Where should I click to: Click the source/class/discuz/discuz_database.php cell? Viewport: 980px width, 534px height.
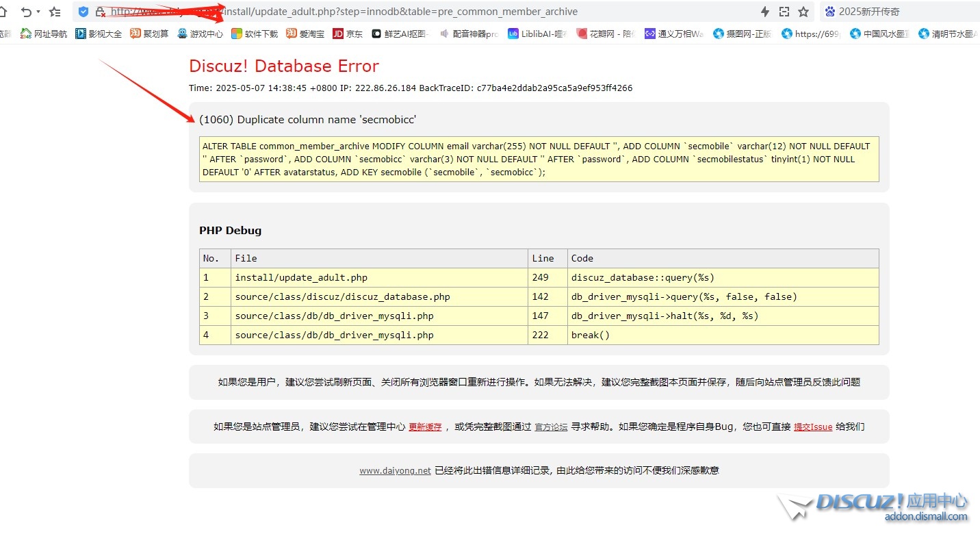pos(379,296)
